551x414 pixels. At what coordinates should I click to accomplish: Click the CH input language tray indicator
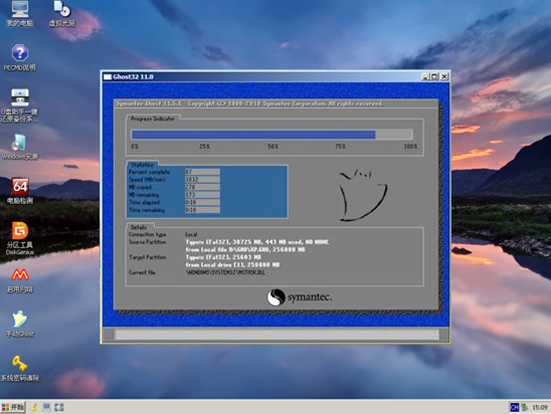pos(514,407)
